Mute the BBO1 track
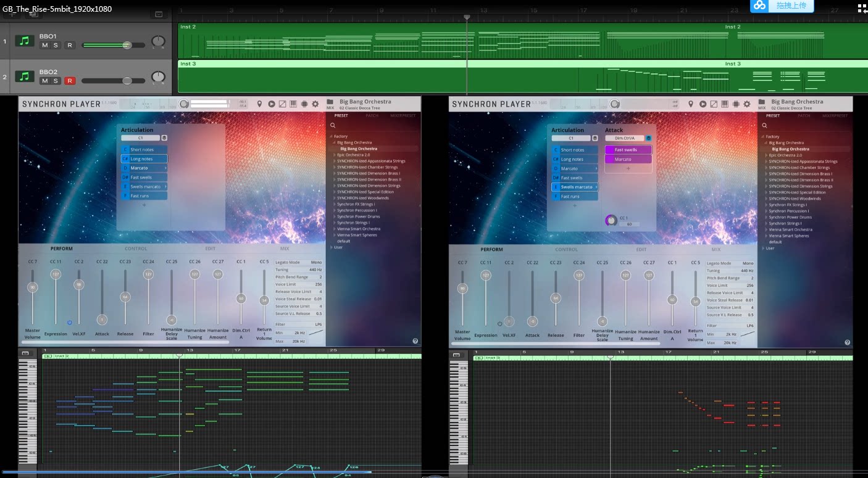 click(x=44, y=46)
